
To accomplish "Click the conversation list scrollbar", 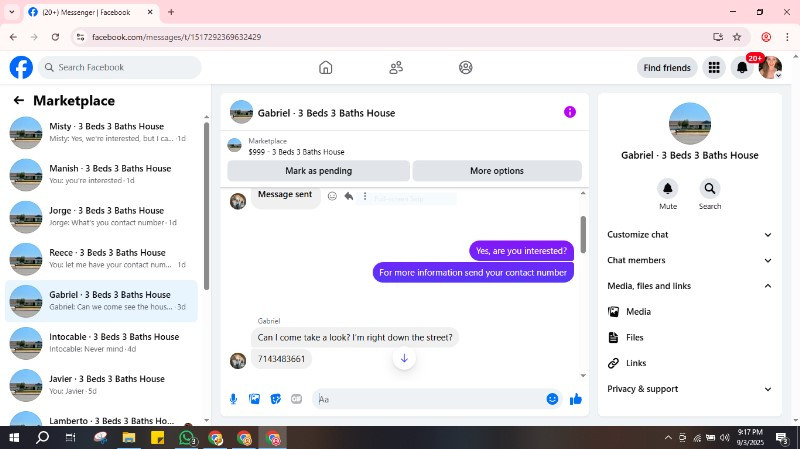I will pyautogui.click(x=206, y=206).
